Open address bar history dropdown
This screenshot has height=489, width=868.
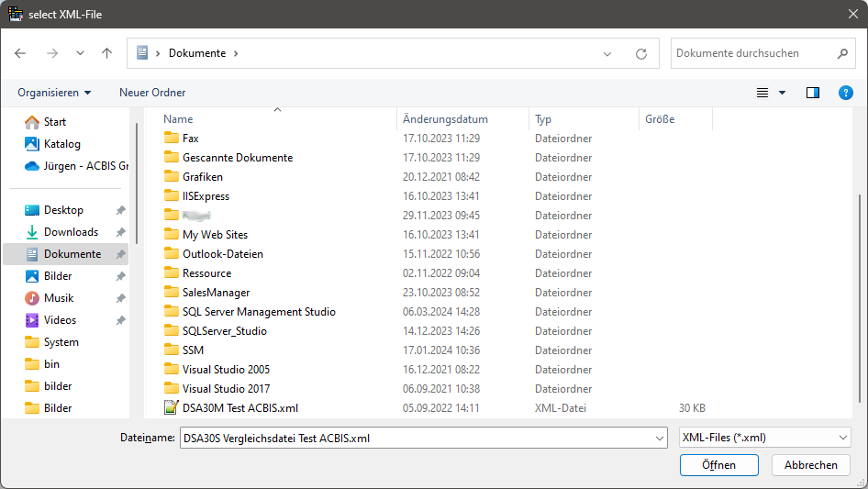[x=607, y=54]
